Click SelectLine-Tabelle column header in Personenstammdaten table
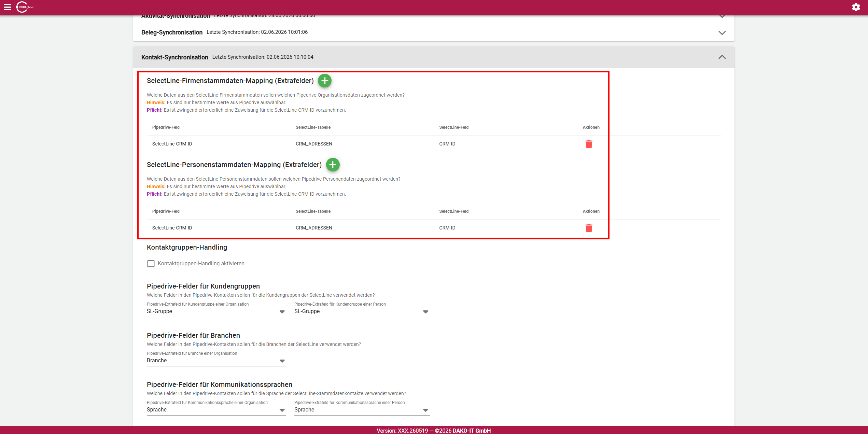The height and width of the screenshot is (434, 868). click(313, 211)
